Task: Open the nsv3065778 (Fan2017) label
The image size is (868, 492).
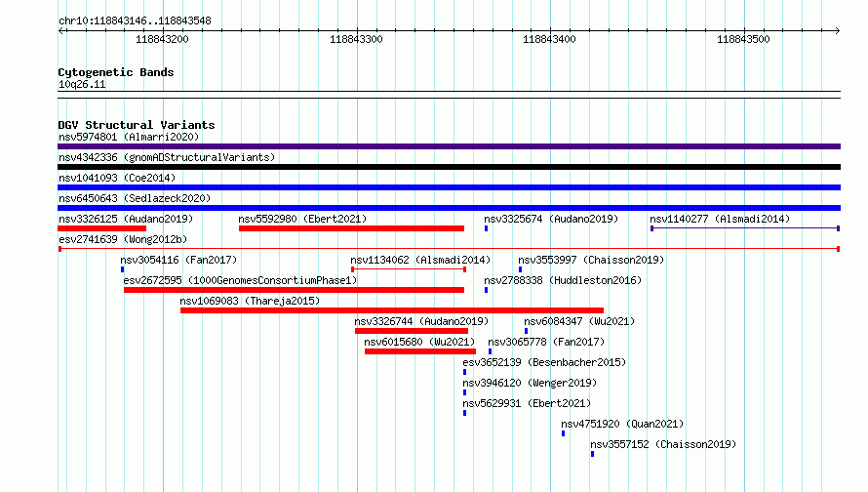Action: click(x=546, y=342)
